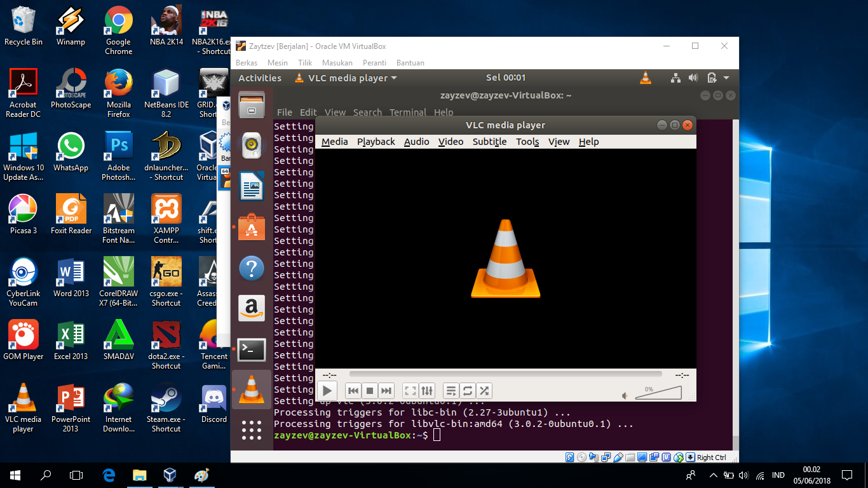Click VirtualBox network status icon

(606, 457)
